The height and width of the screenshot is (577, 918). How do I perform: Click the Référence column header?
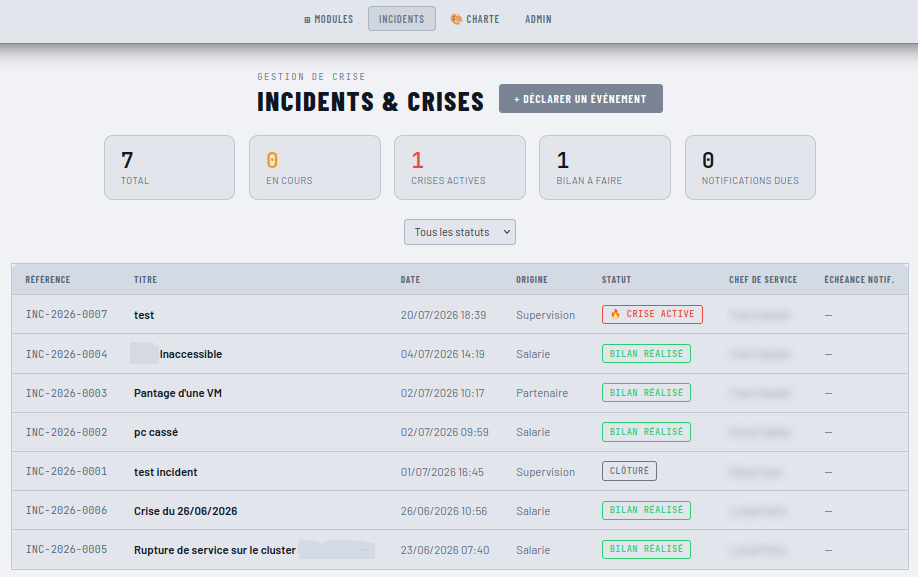click(x=47, y=280)
